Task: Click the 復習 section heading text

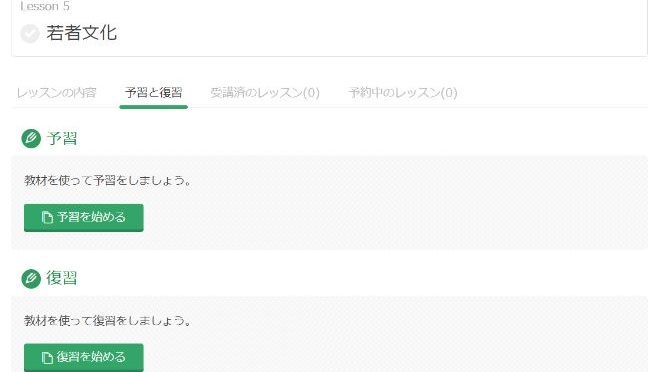Action: (x=62, y=278)
